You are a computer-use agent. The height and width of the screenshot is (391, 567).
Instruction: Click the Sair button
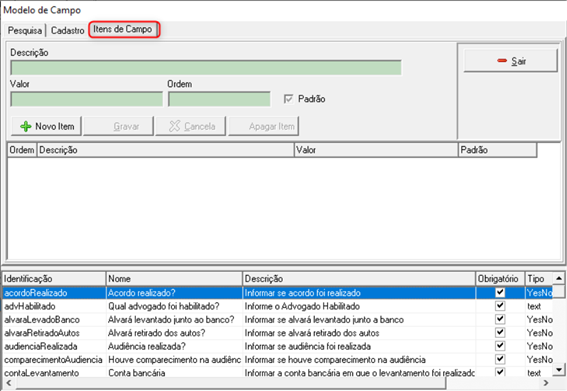coord(510,61)
